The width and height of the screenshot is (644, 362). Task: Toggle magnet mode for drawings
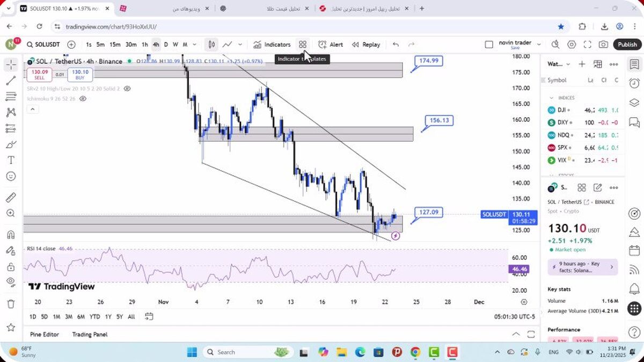click(x=11, y=235)
